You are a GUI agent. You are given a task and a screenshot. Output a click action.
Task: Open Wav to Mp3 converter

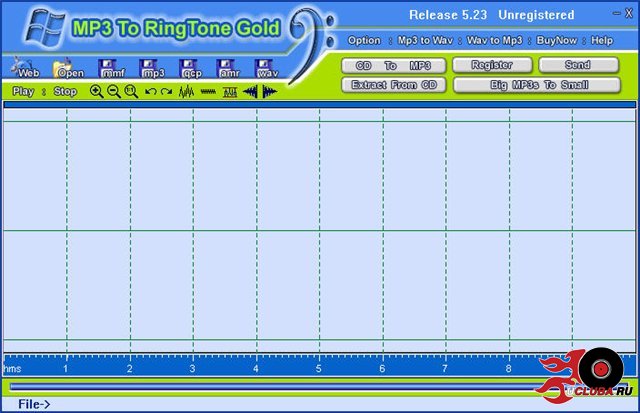495,40
